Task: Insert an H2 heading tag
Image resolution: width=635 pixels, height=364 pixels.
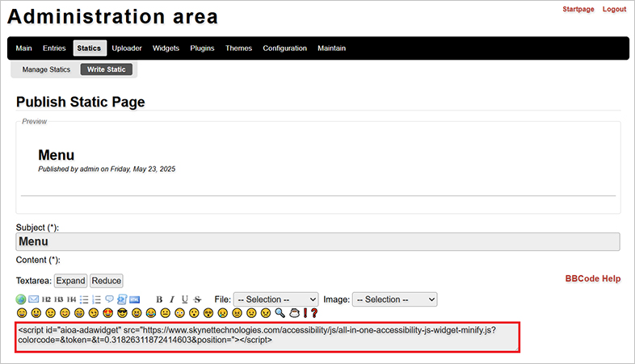Action: click(x=46, y=299)
